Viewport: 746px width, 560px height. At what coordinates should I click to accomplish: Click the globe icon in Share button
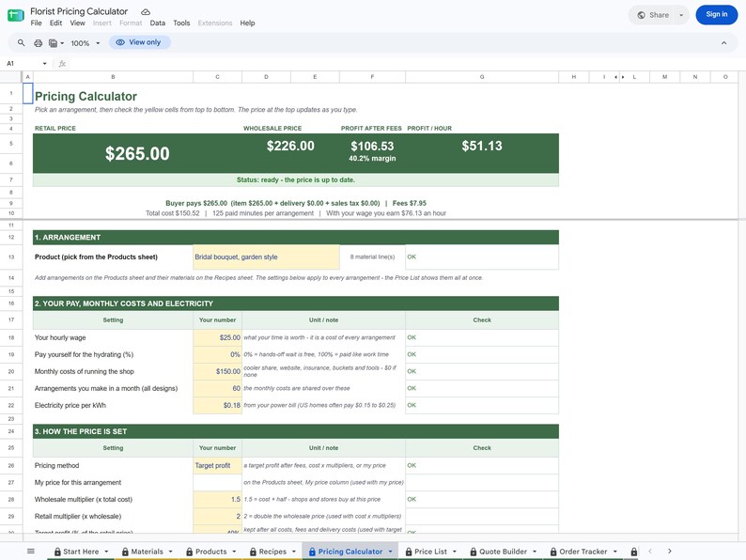[642, 15]
